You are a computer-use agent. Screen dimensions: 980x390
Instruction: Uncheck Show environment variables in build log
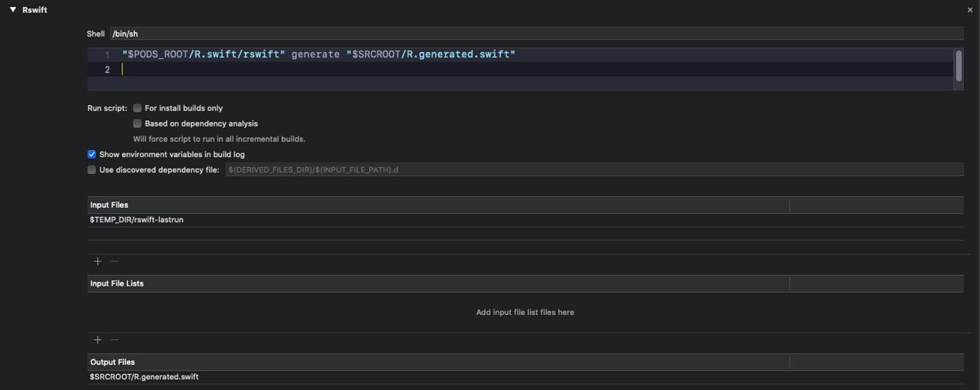tap(92, 154)
